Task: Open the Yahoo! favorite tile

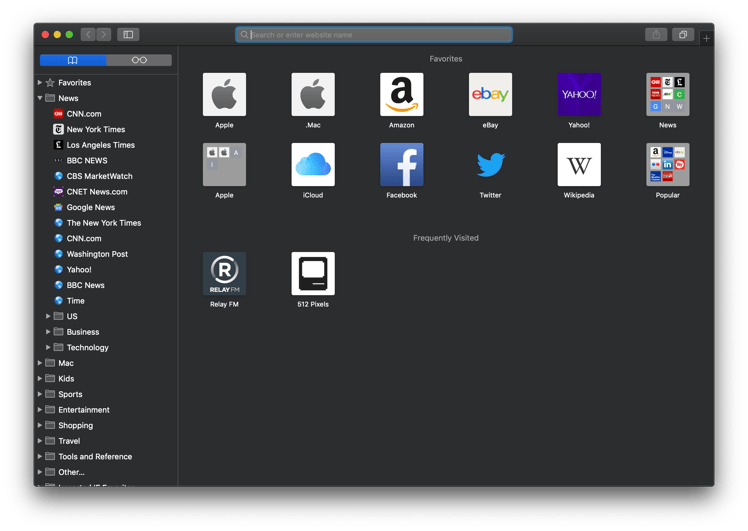Action: (x=579, y=94)
